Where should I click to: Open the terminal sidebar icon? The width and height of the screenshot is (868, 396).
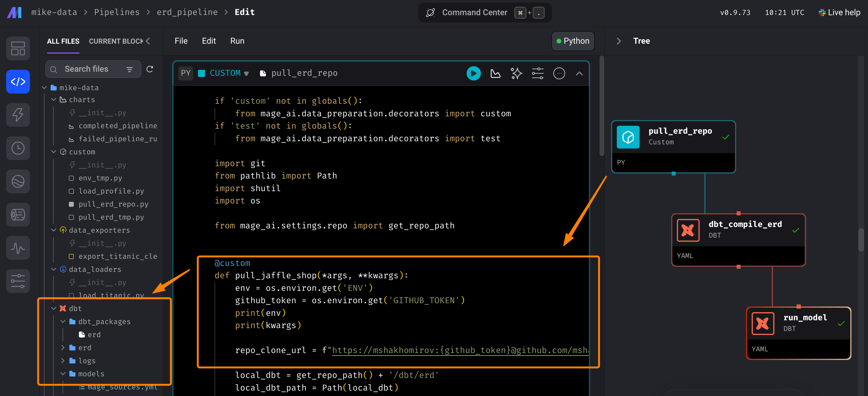point(18,215)
